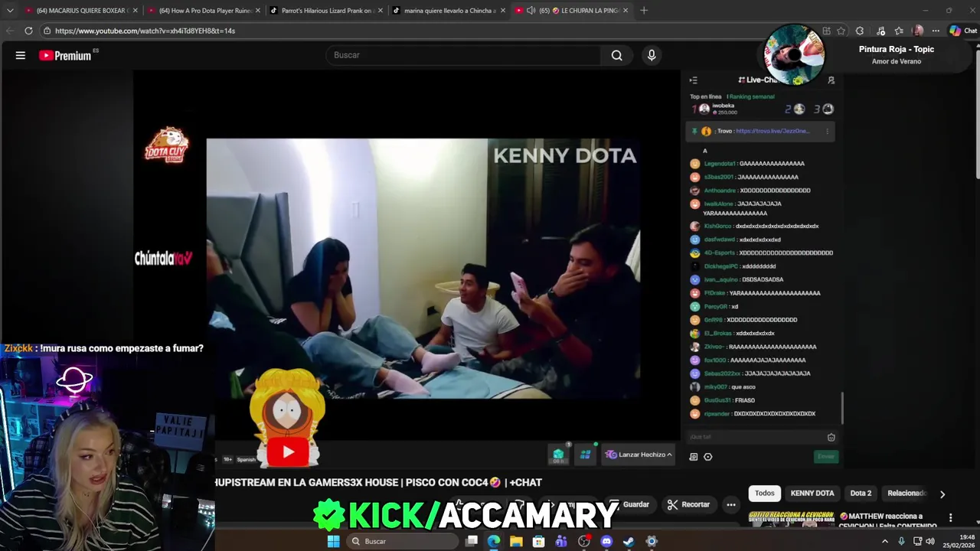This screenshot has height=551, width=980.
Task: Select the KENNY DOTA filter chip
Action: click(812, 493)
